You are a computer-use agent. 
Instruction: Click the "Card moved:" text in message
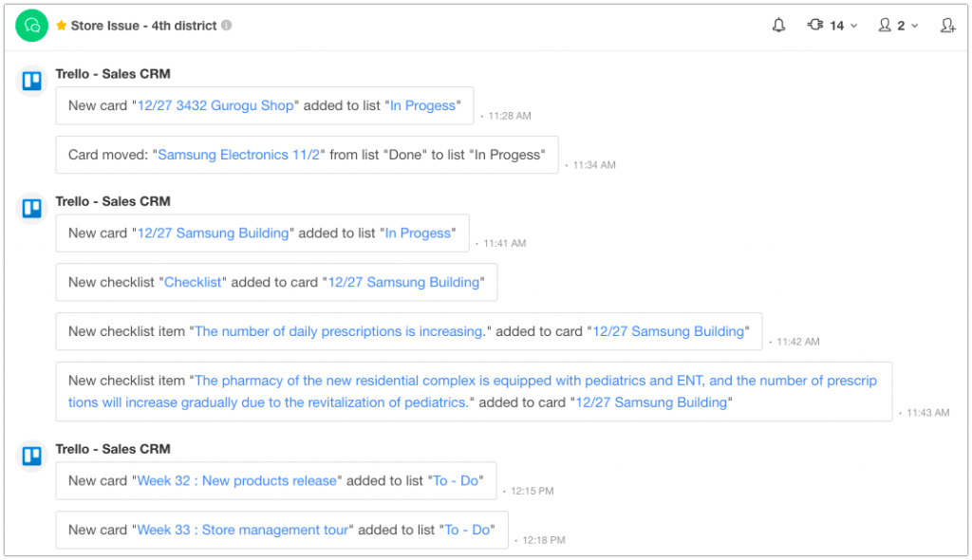click(108, 155)
